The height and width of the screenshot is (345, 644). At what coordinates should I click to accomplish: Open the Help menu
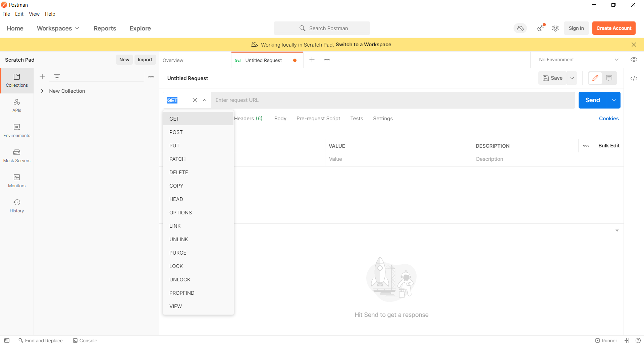point(50,14)
